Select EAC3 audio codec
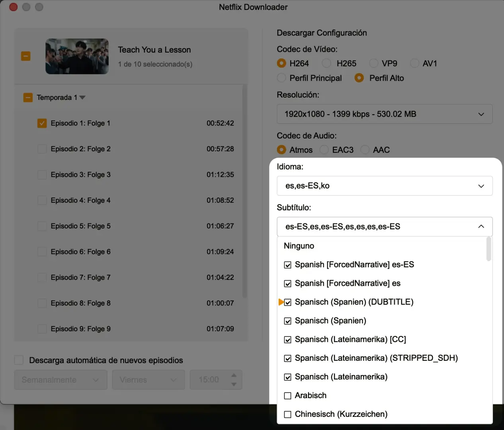 tap(324, 150)
